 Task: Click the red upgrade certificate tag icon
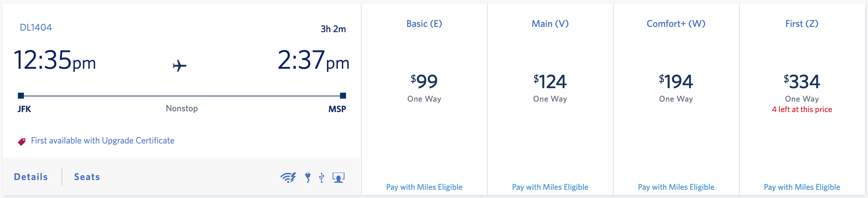[22, 142]
